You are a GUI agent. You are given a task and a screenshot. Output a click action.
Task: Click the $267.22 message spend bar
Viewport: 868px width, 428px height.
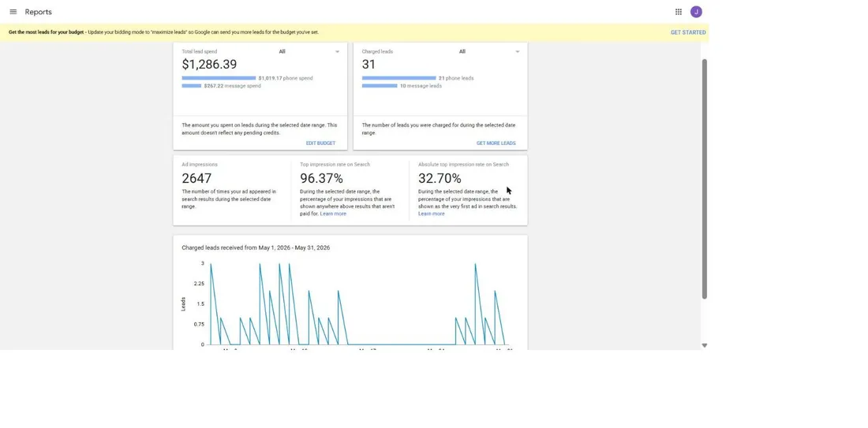(x=192, y=86)
